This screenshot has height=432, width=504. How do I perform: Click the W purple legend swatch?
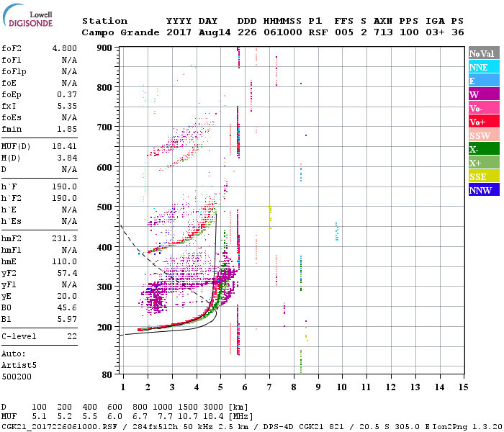click(484, 94)
